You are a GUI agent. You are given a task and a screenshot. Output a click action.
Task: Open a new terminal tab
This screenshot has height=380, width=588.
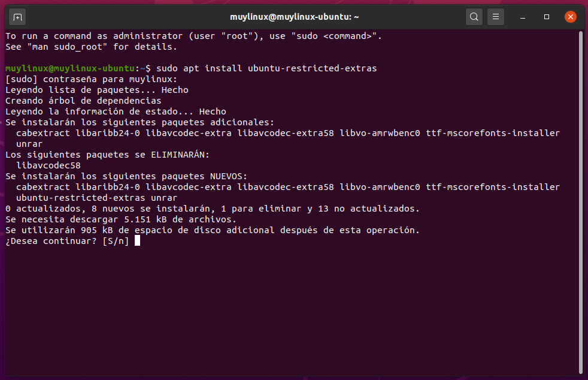pos(17,17)
